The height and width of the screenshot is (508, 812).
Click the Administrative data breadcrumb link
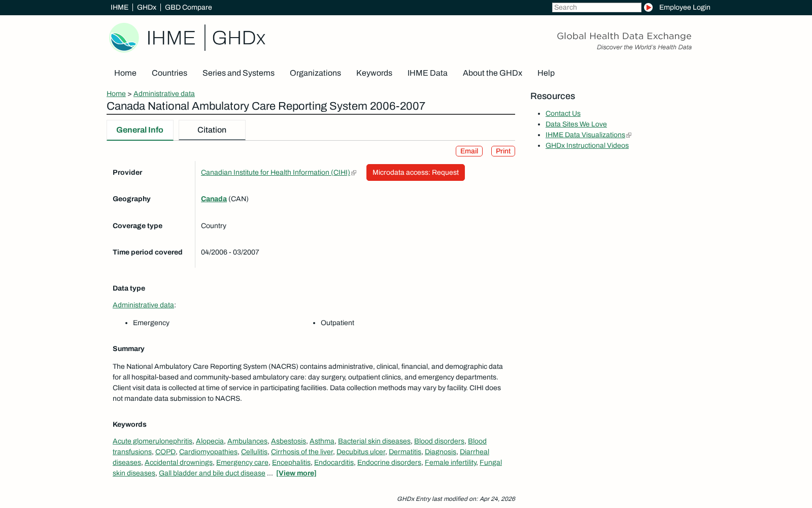click(x=164, y=93)
